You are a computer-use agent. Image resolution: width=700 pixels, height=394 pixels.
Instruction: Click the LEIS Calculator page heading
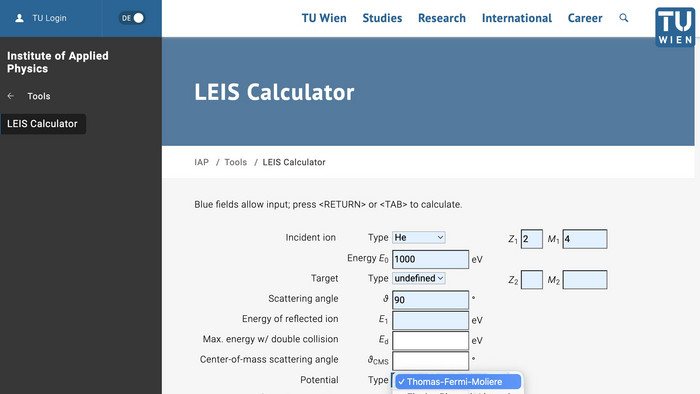click(274, 92)
